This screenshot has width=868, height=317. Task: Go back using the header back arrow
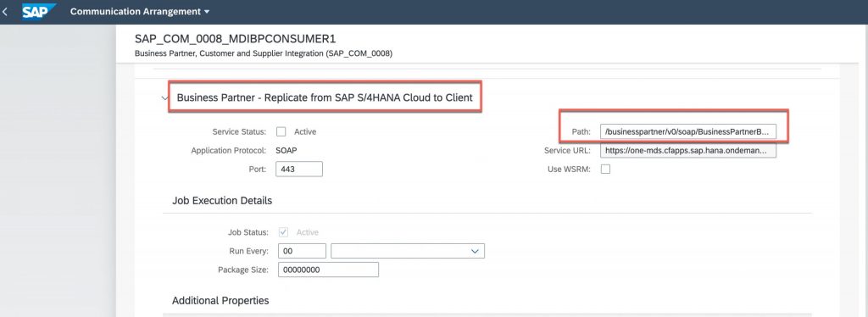tap(5, 11)
